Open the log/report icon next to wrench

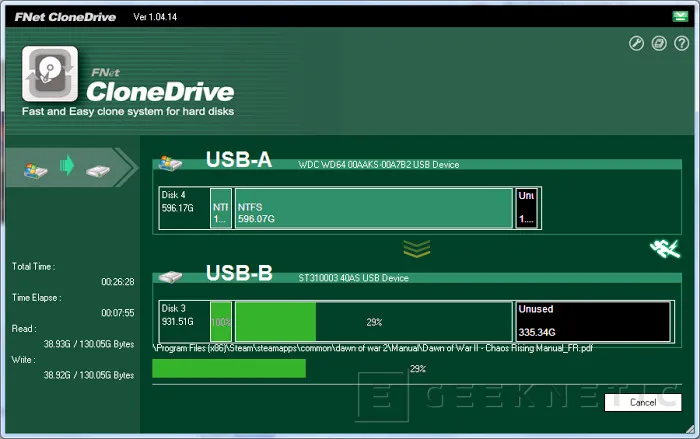(x=659, y=43)
